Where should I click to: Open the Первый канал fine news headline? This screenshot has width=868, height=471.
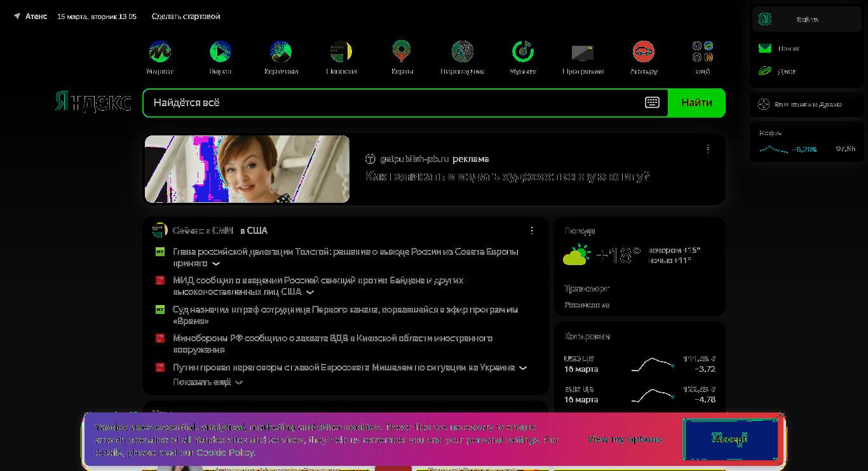tap(345, 315)
